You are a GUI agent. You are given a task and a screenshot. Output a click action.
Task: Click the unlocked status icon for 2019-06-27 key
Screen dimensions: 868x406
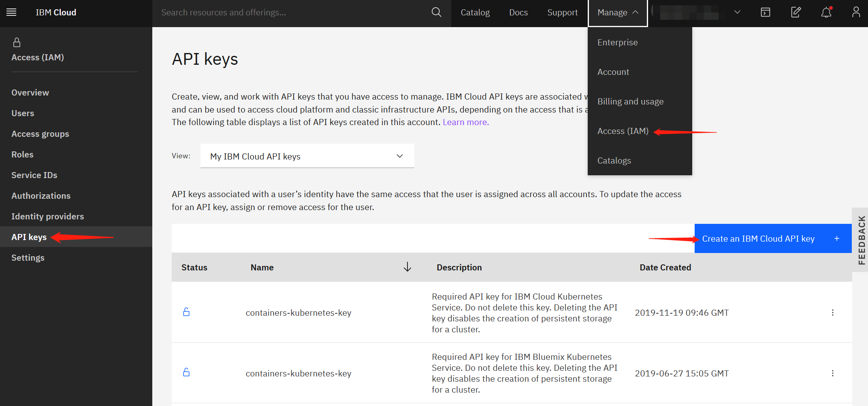tap(186, 372)
